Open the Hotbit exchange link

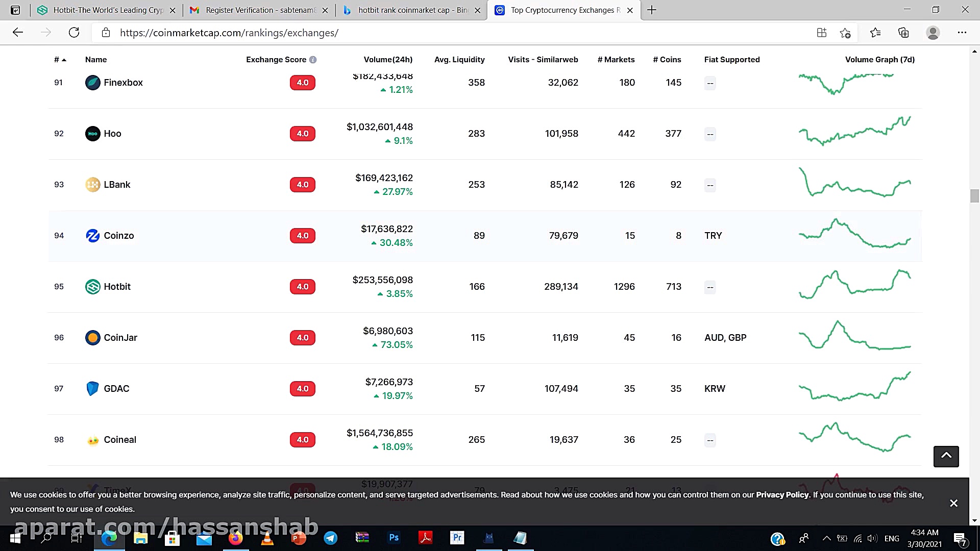click(117, 287)
